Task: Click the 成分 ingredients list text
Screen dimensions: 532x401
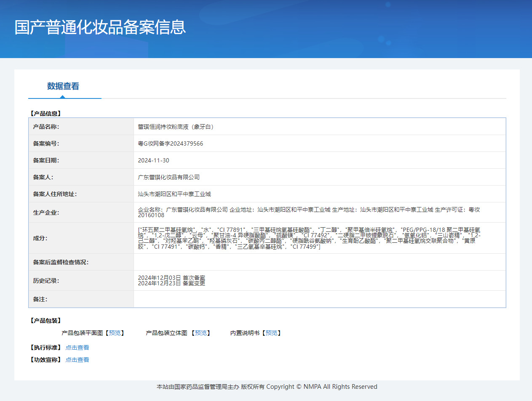Action: [309, 238]
